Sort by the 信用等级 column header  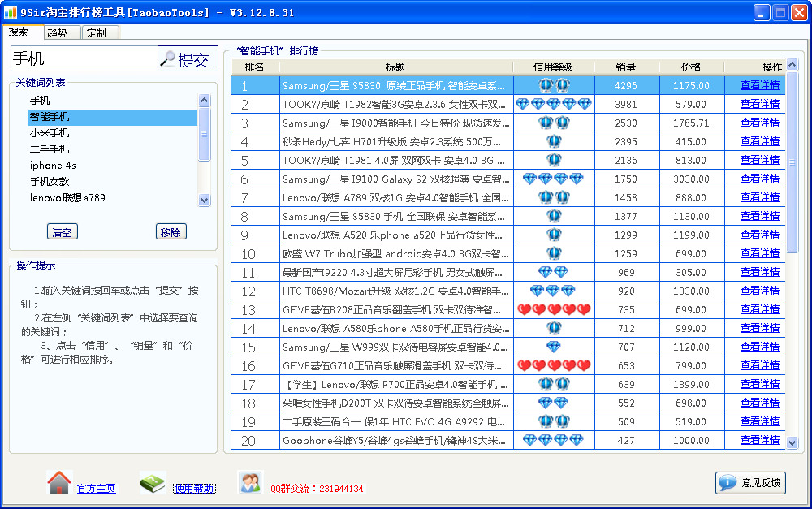click(554, 67)
